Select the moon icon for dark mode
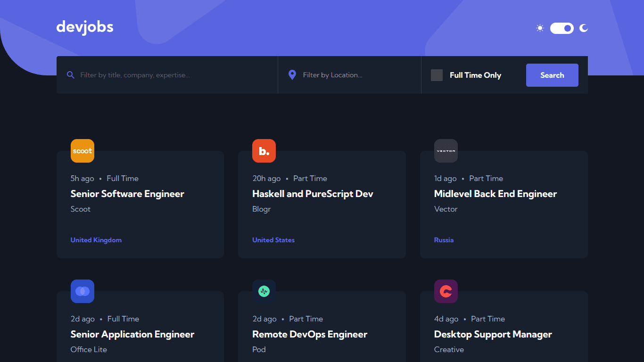Screen dimensions: 644x362 (x=584, y=28)
